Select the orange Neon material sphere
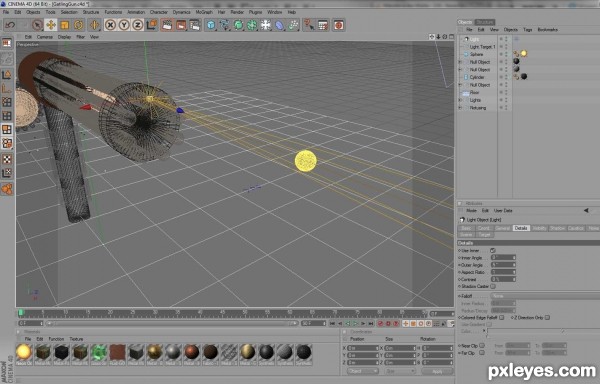The height and width of the screenshot is (384, 600). 24,352
